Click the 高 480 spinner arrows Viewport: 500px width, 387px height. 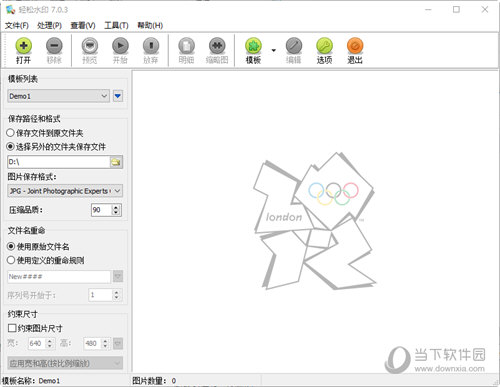tap(105, 343)
